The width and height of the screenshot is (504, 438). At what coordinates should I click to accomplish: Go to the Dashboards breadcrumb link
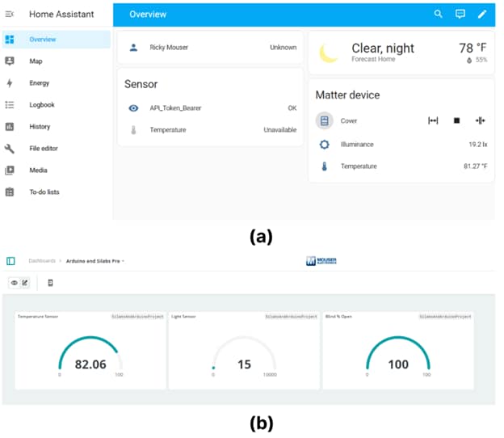(42, 261)
